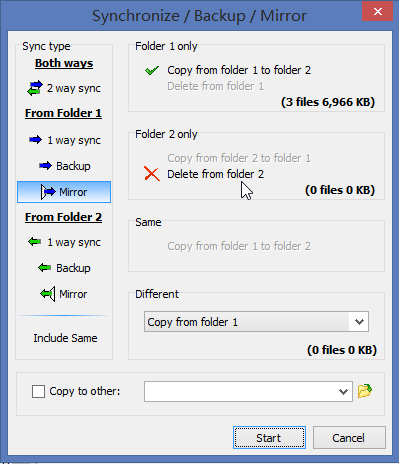Choose Copy from folder 1 to folder 2 under Same
Image resolution: width=399 pixels, height=464 pixels.
pos(239,246)
